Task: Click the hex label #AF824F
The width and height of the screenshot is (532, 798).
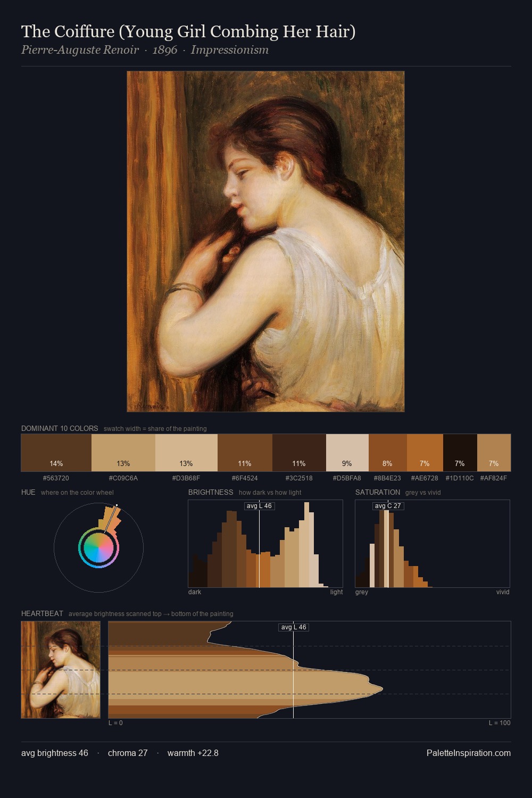Action: (494, 478)
